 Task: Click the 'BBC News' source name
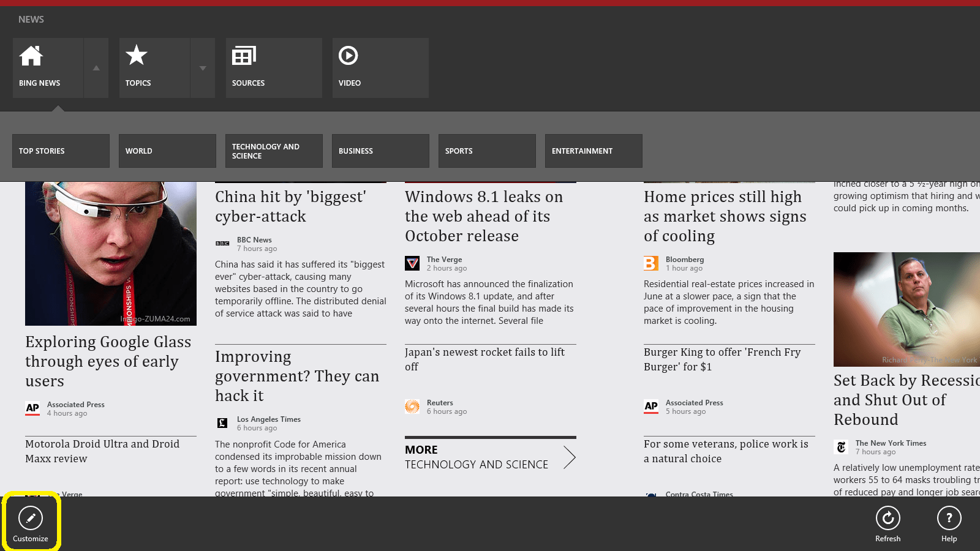click(254, 240)
